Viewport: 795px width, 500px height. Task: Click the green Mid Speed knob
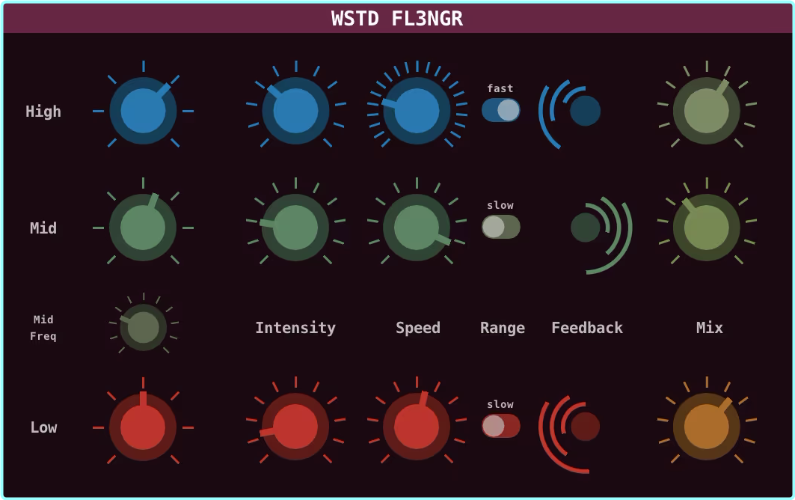point(417,228)
